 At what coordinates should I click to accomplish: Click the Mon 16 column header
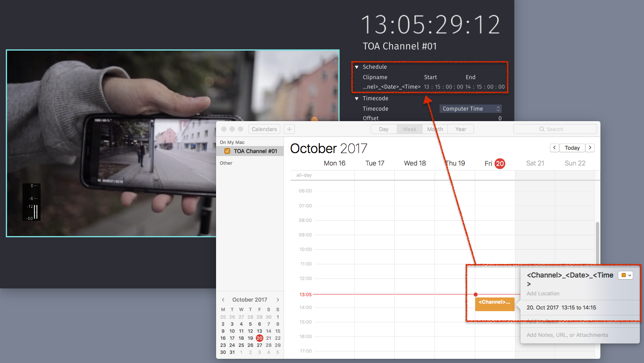click(x=334, y=163)
